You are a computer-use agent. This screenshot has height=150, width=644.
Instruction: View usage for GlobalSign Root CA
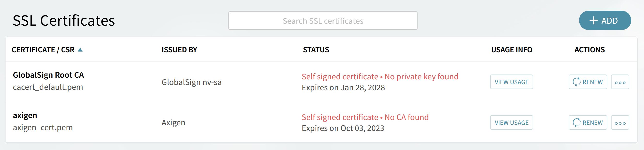[x=512, y=82]
